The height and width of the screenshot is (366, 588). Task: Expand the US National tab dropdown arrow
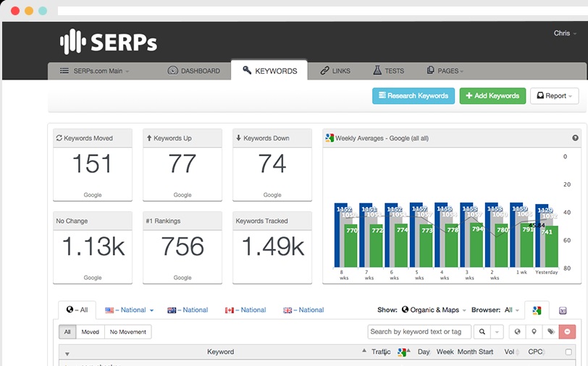[x=151, y=310]
